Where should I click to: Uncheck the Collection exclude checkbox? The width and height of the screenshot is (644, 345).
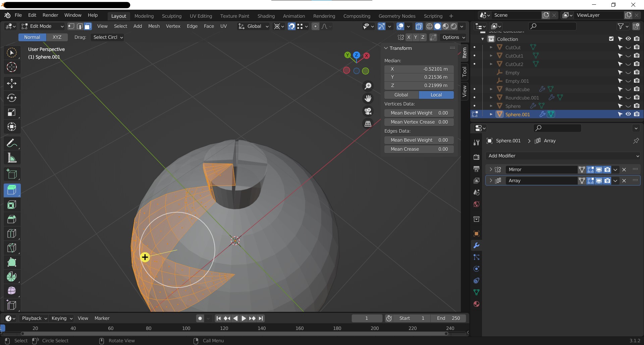611,39
